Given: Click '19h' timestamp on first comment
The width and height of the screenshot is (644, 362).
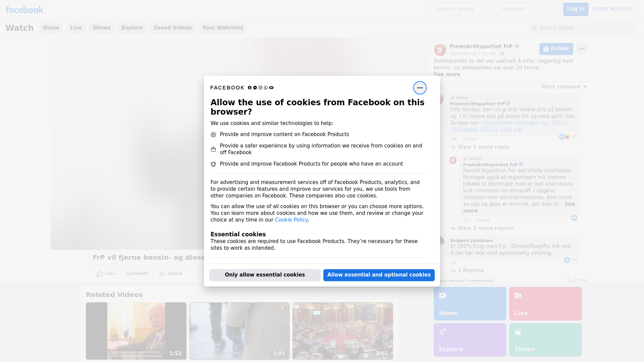Looking at the screenshot, I should click(454, 139).
